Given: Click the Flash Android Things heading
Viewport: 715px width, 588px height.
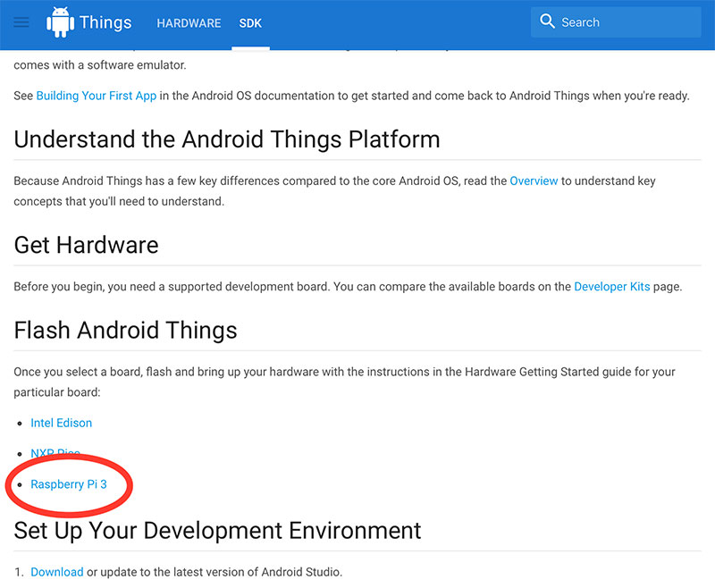Looking at the screenshot, I should [125, 330].
